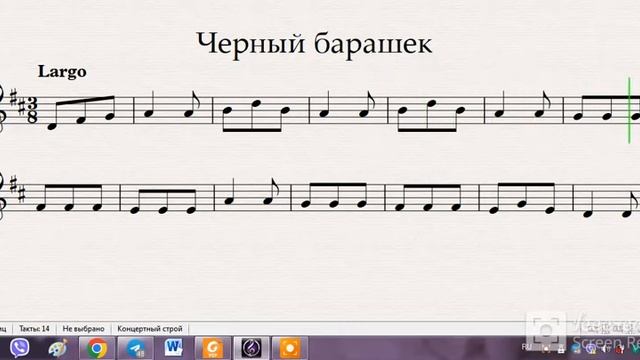This screenshot has height=360, width=640.
Task: Select the first note of the second staff
Action: [x=40, y=207]
